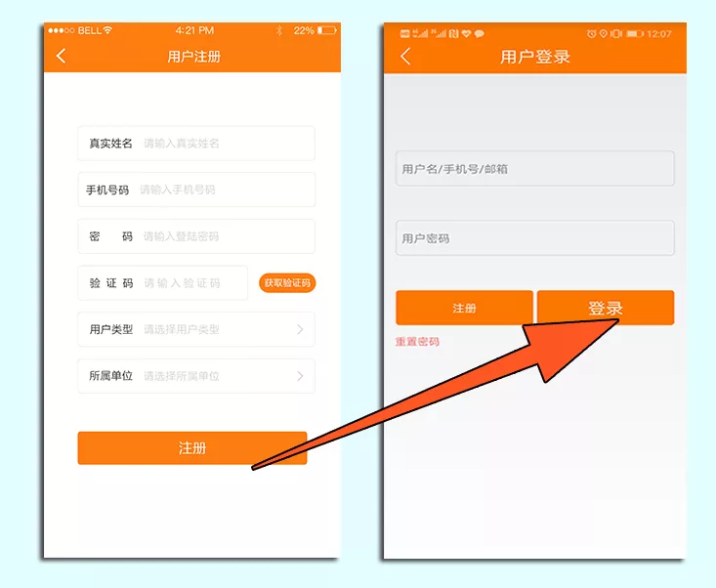The width and height of the screenshot is (716, 588).
Task: Focus the 真实姓名 real name input field
Action: (225, 144)
